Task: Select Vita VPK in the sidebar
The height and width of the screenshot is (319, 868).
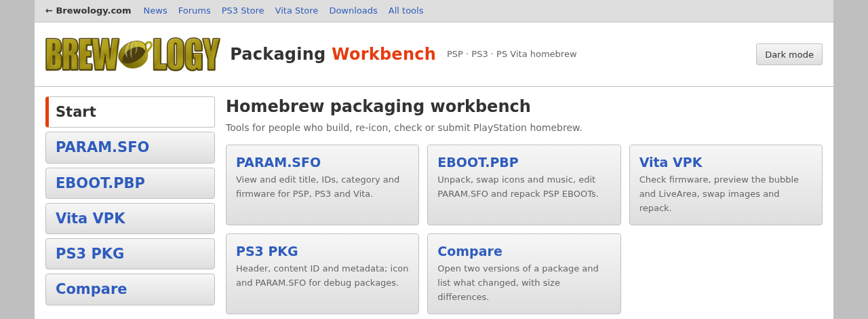Action: [x=130, y=219]
